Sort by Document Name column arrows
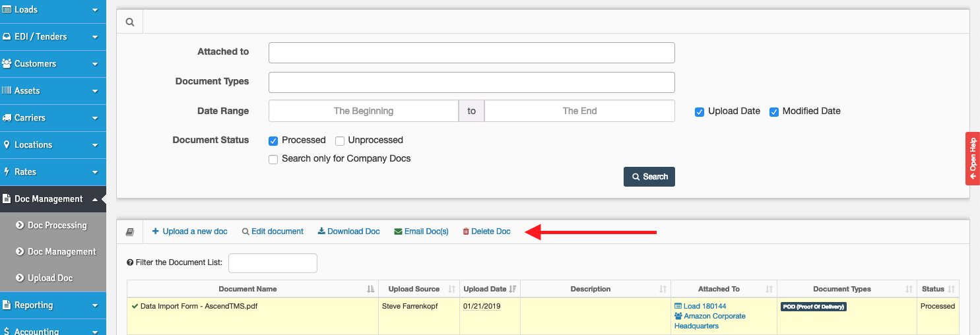Image resolution: width=980 pixels, height=335 pixels. [x=370, y=289]
